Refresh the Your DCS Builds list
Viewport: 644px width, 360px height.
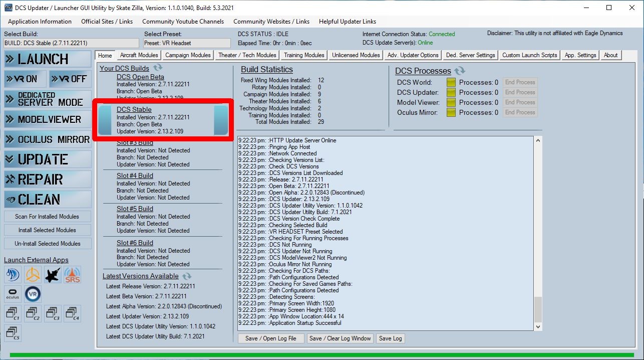(x=158, y=68)
